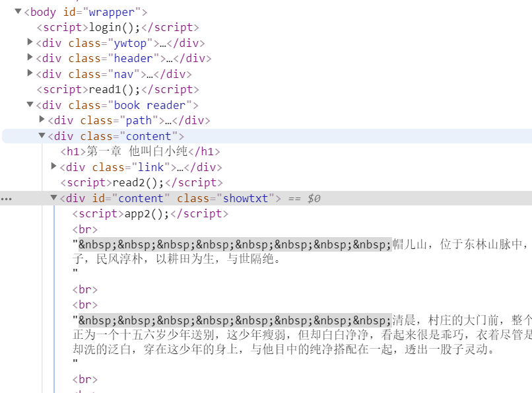Select the br tag directly below app2() script
The width and height of the screenshot is (532, 393).
coord(85,230)
